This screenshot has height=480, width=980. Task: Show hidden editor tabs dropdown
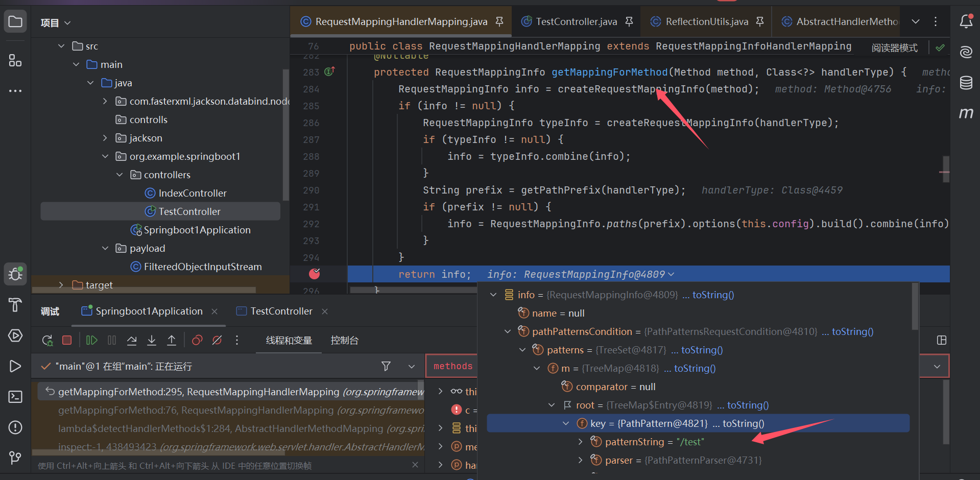coord(916,21)
